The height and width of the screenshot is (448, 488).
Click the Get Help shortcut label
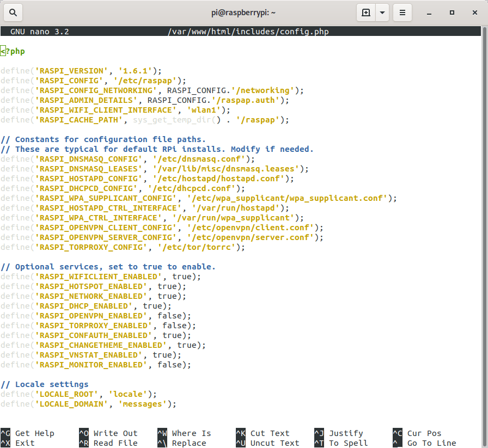tap(34, 433)
